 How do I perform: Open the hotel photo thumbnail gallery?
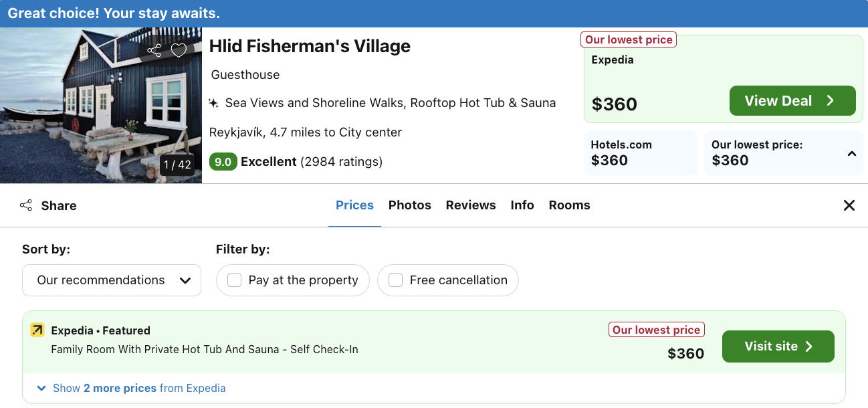pyautogui.click(x=101, y=105)
